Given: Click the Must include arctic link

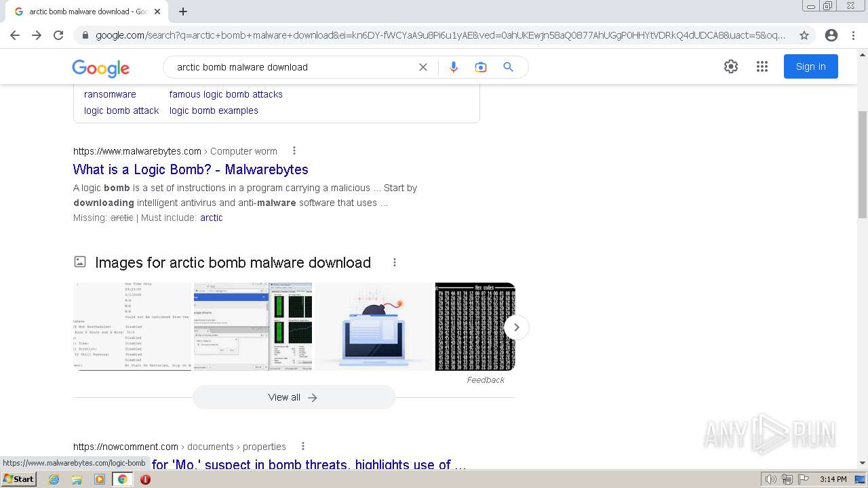Looking at the screenshot, I should tap(211, 218).
